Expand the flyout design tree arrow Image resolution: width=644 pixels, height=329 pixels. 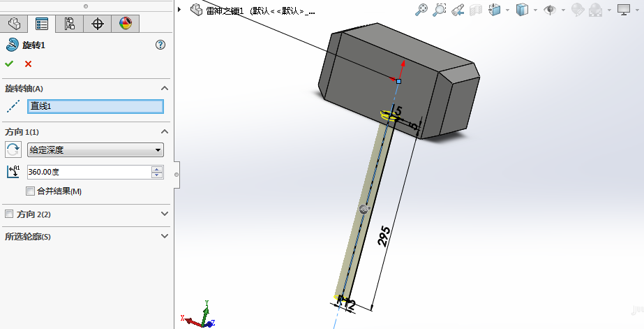pos(179,9)
